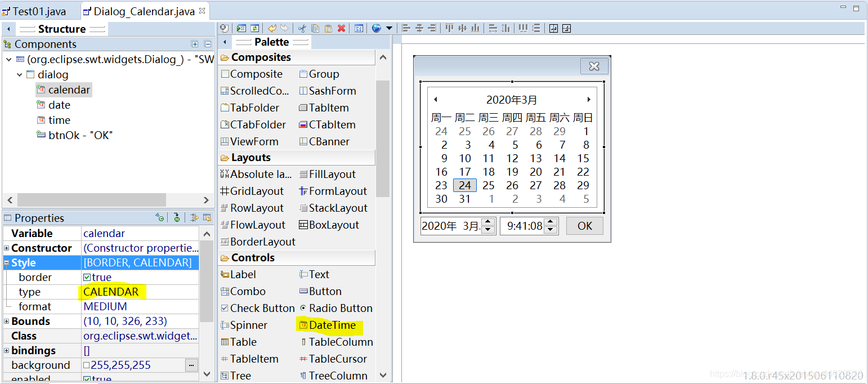Switch to the Test01.java editor tab
Image resolution: width=868 pixels, height=384 pixels.
tap(39, 11)
